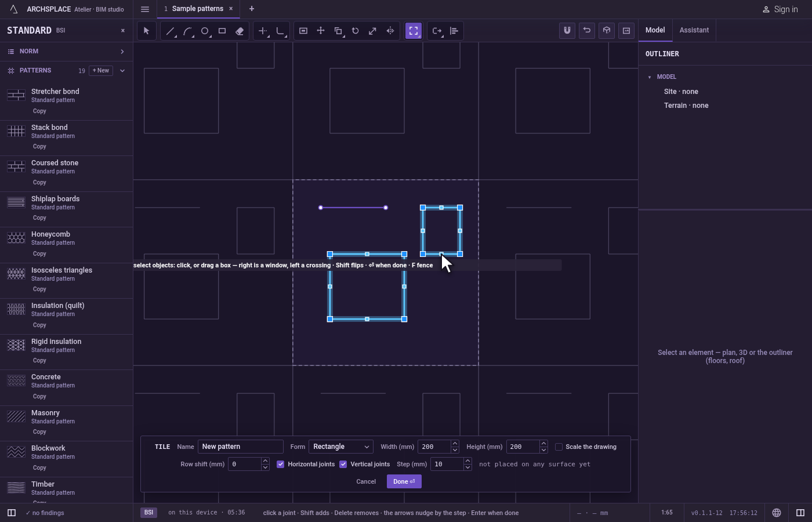Toggle the magnet snap button
Screen dimensions: 812x522
point(567,31)
